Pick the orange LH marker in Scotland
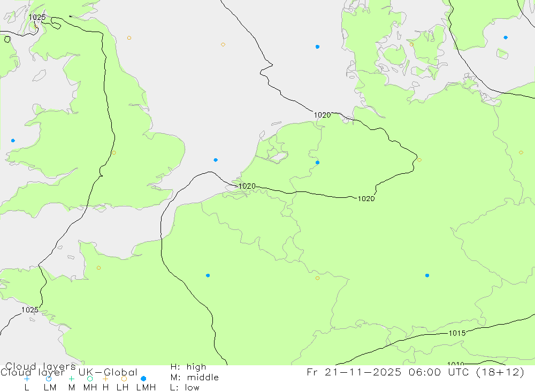The width and height of the screenshot is (535, 392). point(36,26)
